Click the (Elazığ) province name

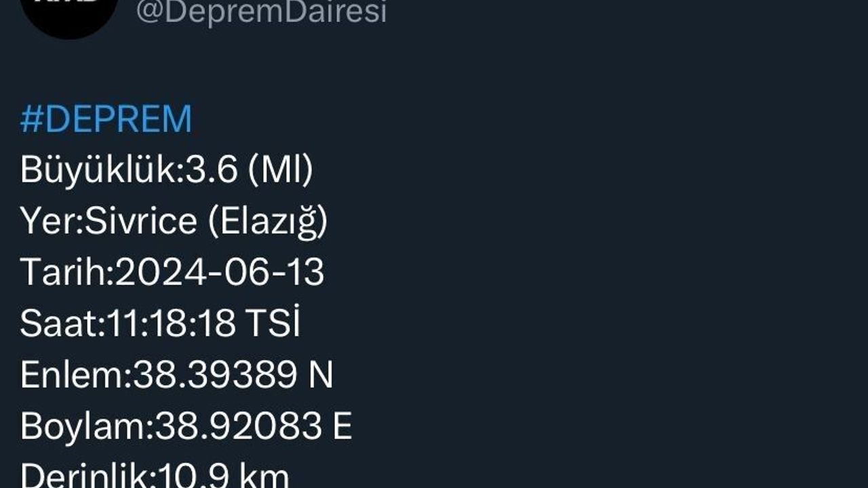(x=267, y=222)
